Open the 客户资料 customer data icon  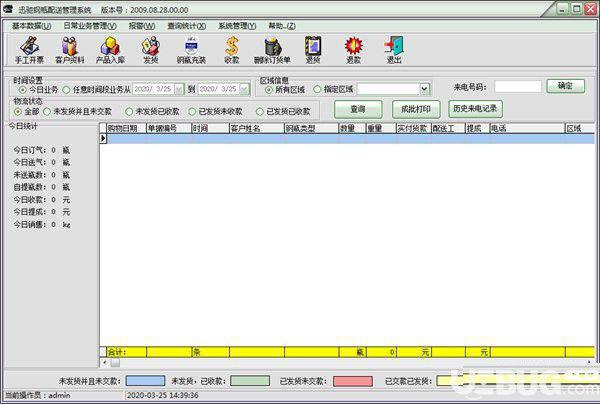(x=70, y=50)
